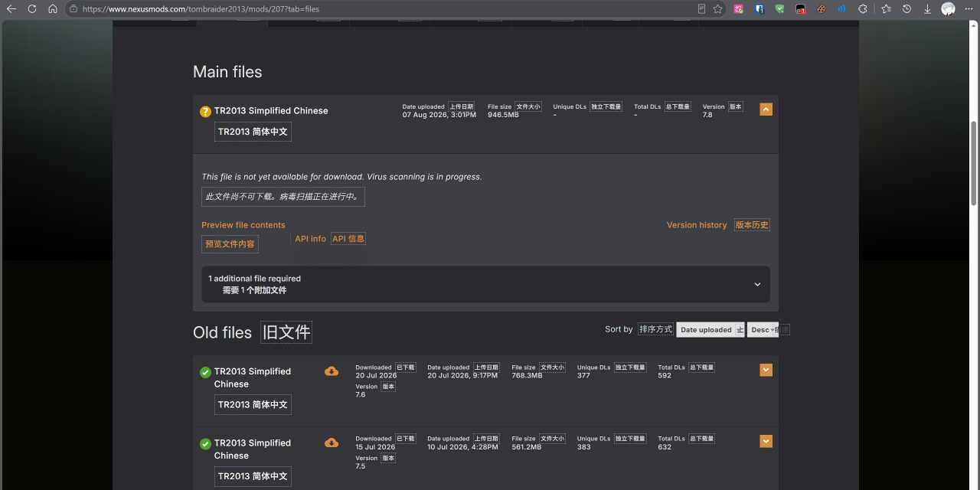Open the Desc sort order dropdown
This screenshot has width=980, height=490.
763,330
